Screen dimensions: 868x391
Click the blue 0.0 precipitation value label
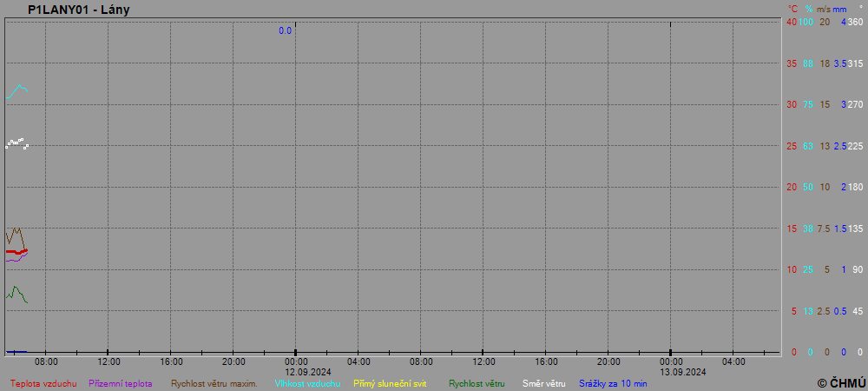(285, 31)
